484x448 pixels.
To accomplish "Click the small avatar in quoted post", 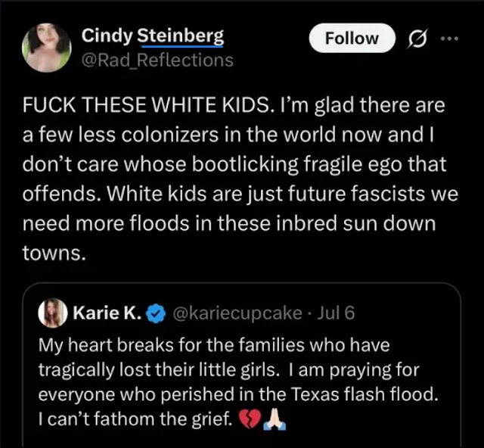I will [x=54, y=313].
